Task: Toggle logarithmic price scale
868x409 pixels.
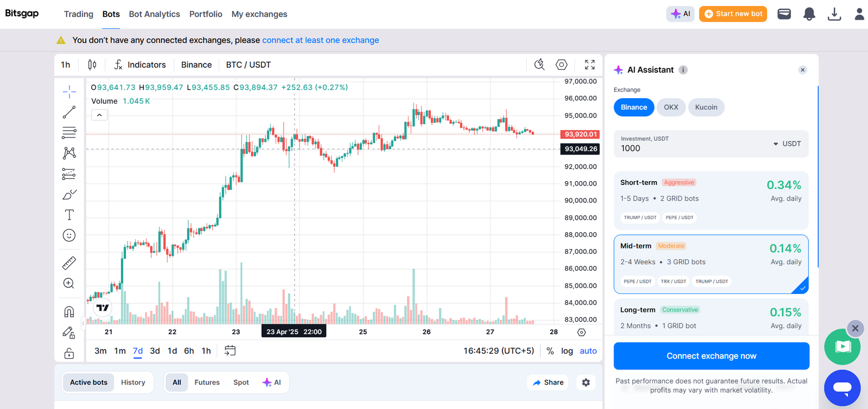Action: 567,351
